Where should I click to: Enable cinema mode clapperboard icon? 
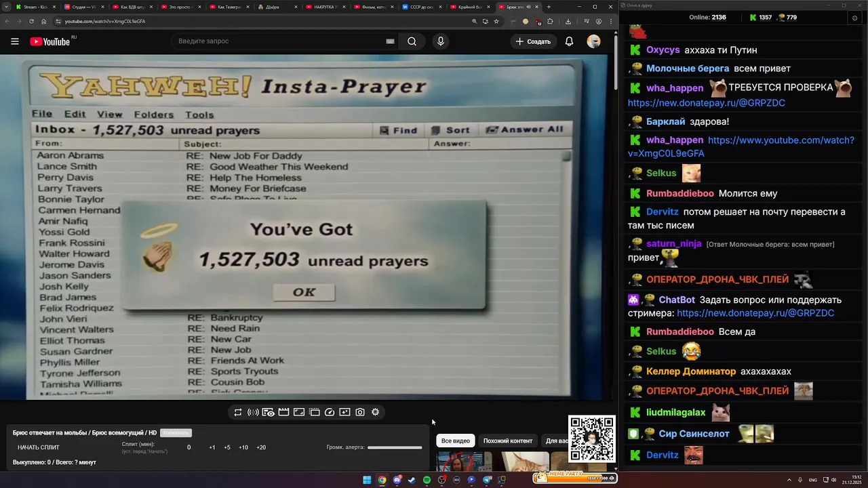click(x=283, y=412)
